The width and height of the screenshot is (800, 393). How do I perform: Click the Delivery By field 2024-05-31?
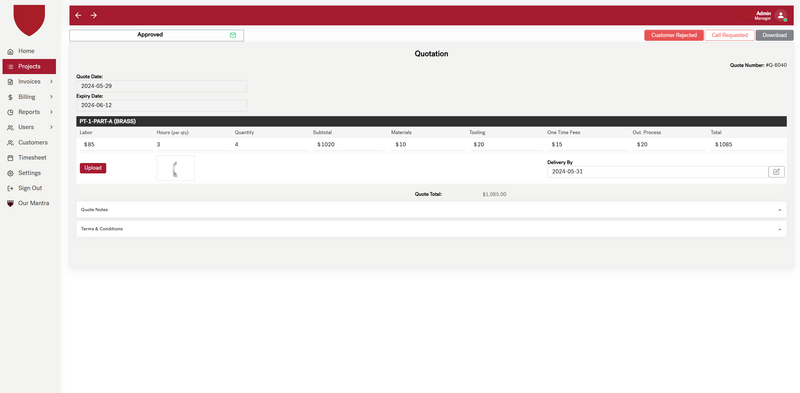pos(657,172)
